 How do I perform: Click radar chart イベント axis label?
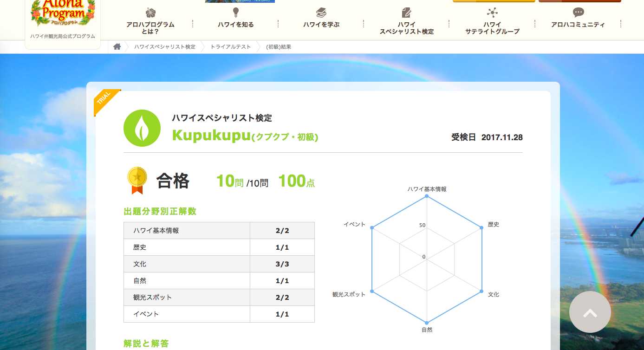355,225
